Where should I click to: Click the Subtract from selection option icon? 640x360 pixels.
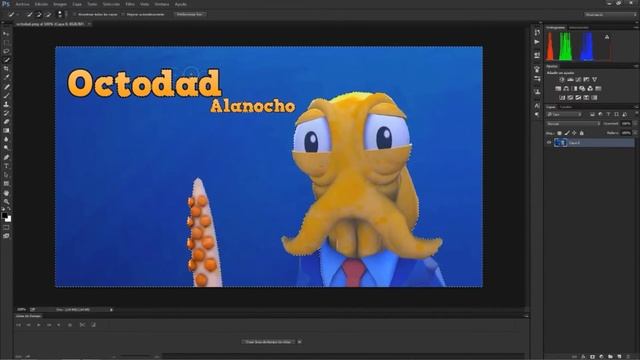tap(48, 14)
